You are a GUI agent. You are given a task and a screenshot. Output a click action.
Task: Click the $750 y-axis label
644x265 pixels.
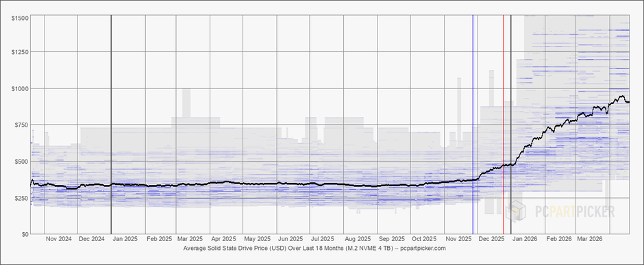pyautogui.click(x=21, y=125)
